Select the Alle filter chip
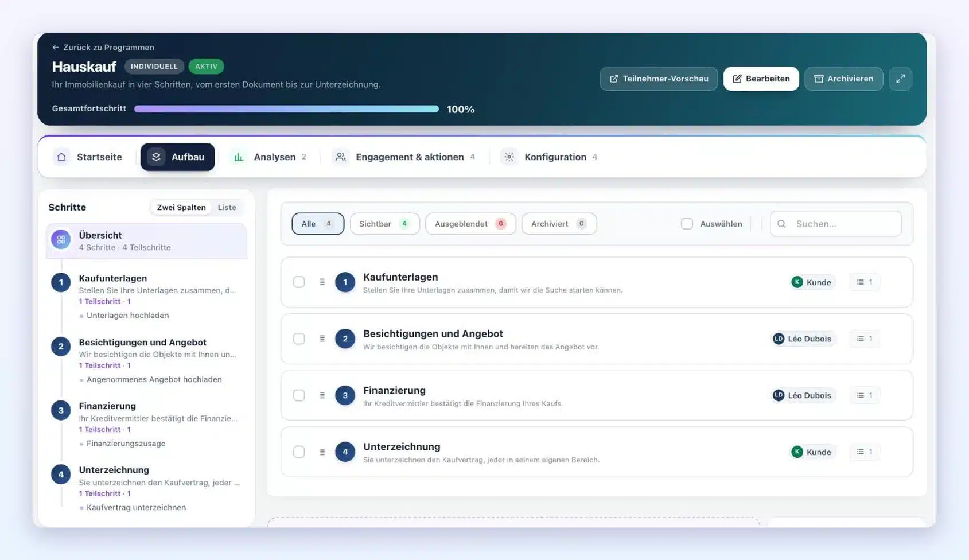Viewport: 969px width, 560px height. coord(317,224)
